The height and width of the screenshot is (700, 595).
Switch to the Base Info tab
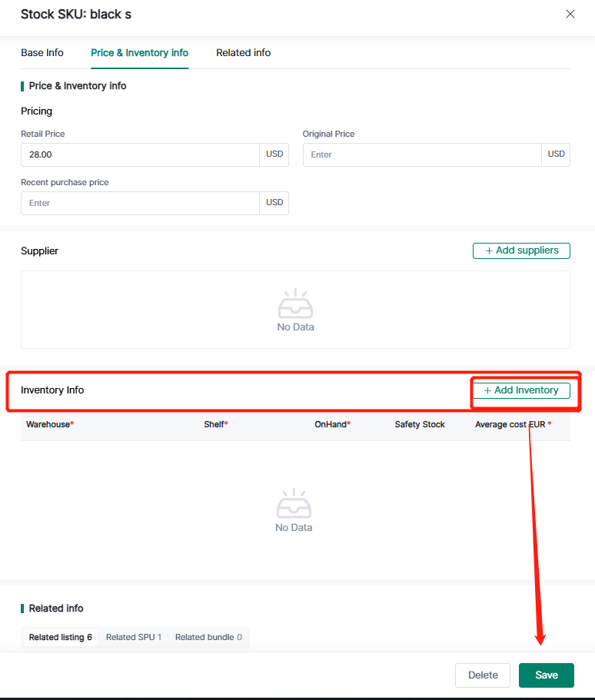(x=42, y=53)
